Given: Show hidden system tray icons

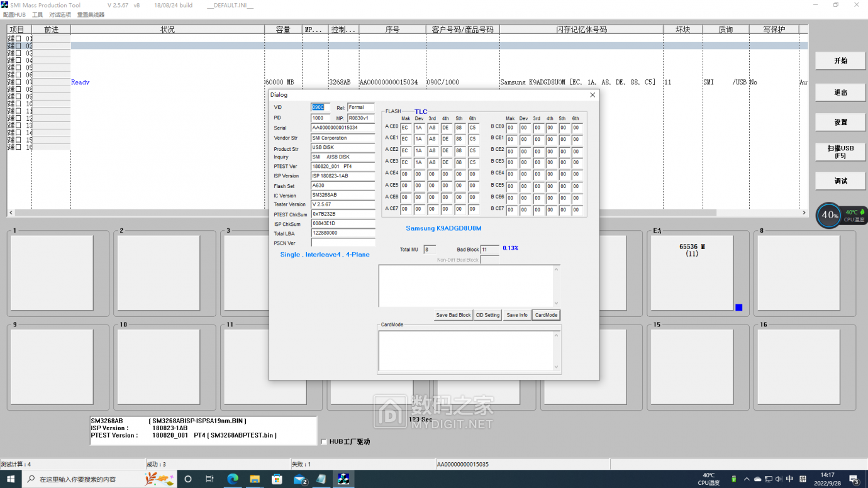Looking at the screenshot, I should point(747,479).
